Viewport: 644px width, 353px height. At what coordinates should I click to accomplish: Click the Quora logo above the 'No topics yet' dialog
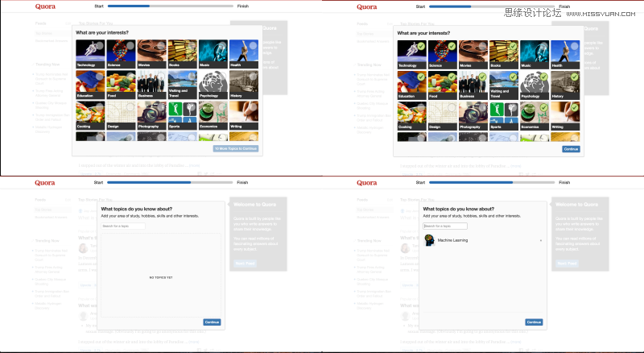click(x=45, y=183)
